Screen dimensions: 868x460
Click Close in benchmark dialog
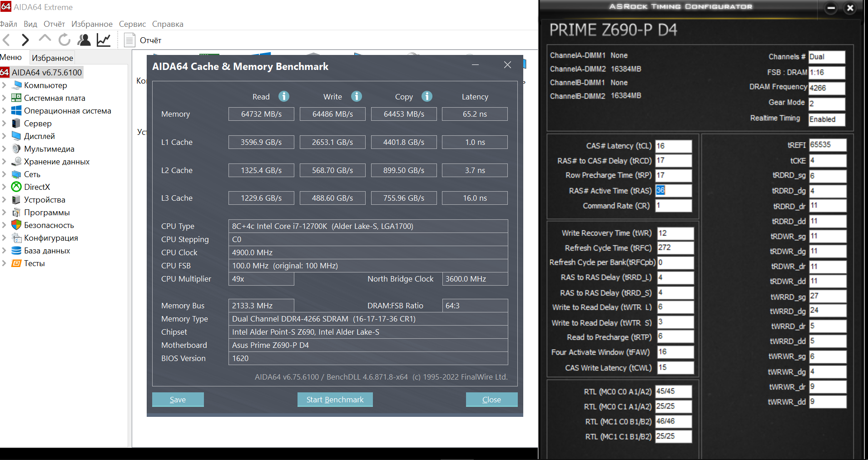tap(491, 400)
